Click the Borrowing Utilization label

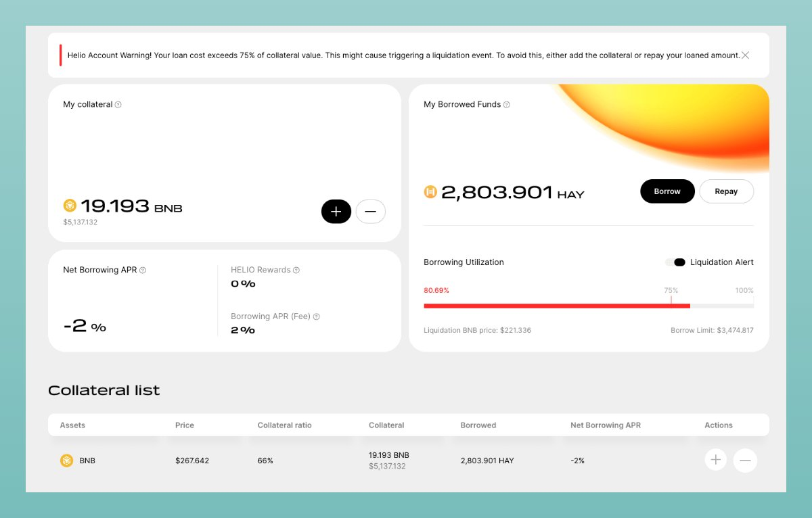(464, 262)
